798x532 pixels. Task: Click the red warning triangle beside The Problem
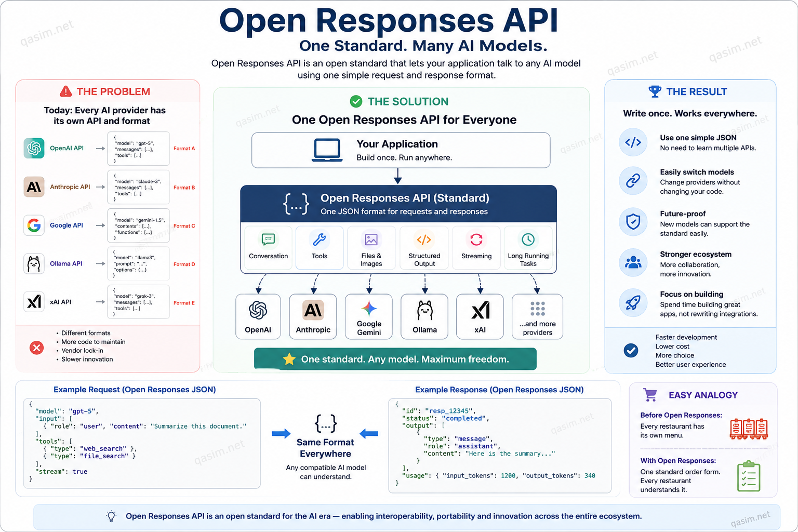66,91
